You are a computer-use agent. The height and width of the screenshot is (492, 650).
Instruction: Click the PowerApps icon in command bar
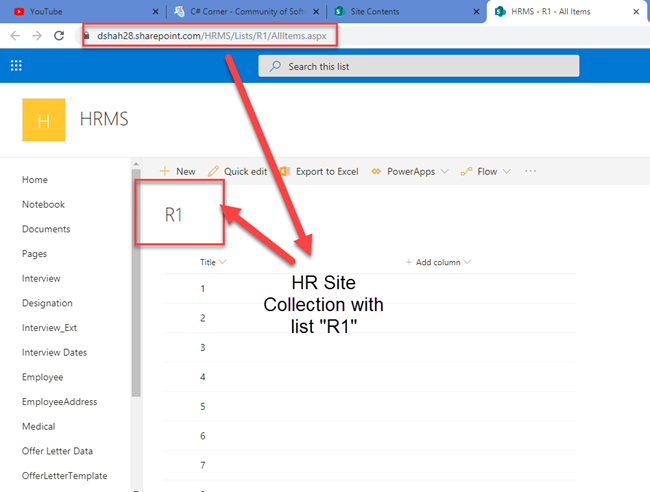(x=376, y=171)
